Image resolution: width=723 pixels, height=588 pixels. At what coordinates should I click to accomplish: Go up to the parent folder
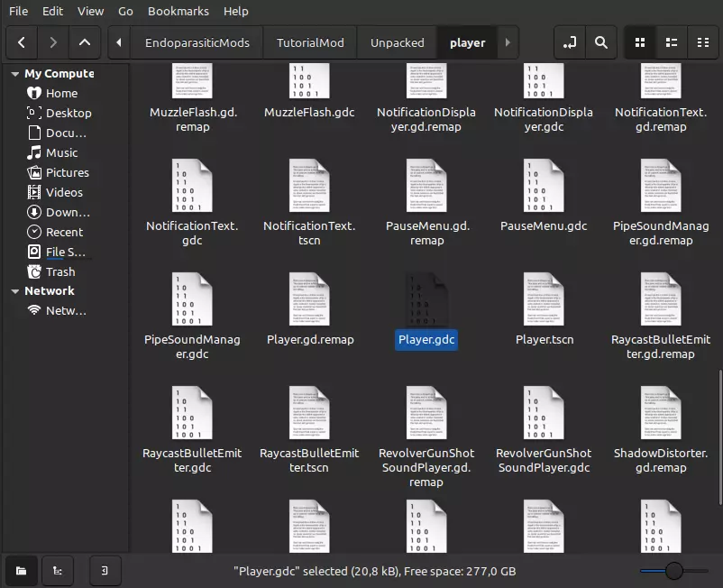(85, 42)
